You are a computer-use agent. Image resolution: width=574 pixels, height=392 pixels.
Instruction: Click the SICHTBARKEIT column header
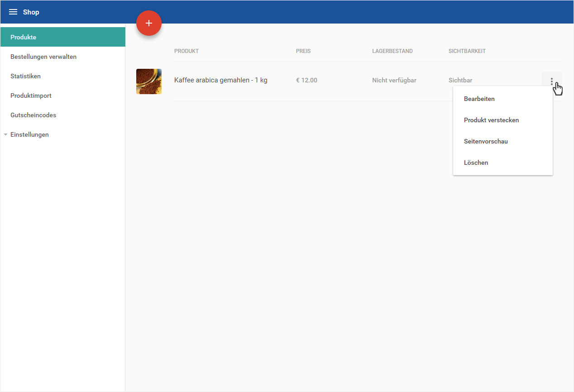(x=467, y=51)
